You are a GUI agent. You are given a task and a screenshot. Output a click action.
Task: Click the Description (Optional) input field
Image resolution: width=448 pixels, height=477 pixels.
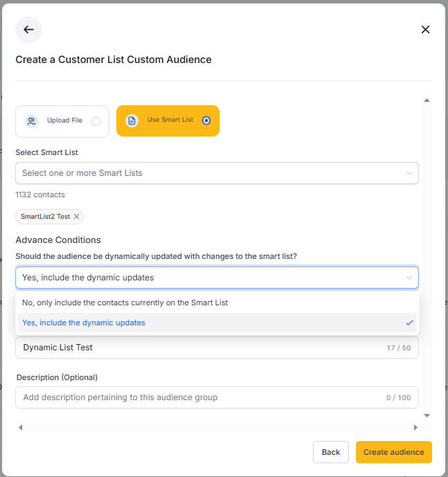click(201, 397)
